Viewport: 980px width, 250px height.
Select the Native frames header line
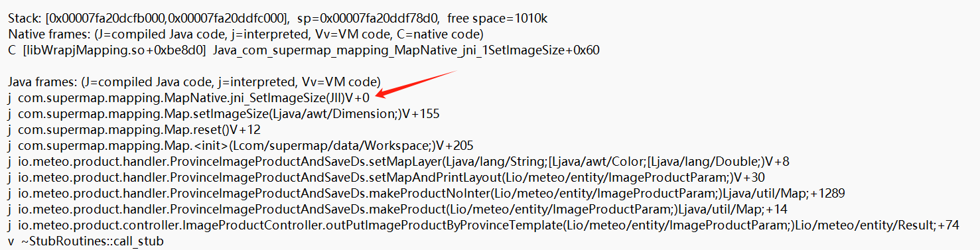246,34
